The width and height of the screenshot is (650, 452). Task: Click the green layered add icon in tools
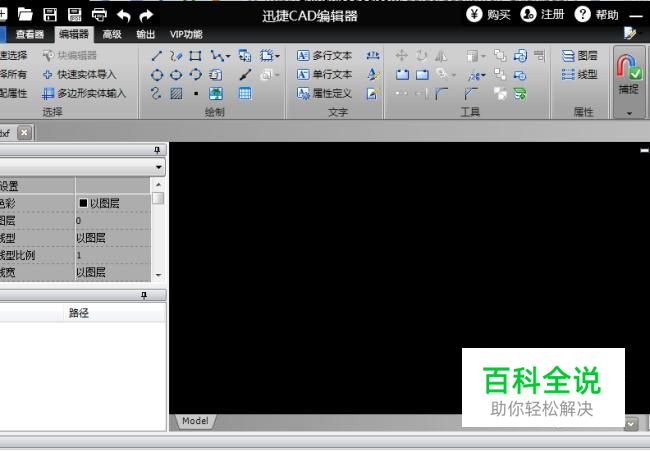(520, 94)
